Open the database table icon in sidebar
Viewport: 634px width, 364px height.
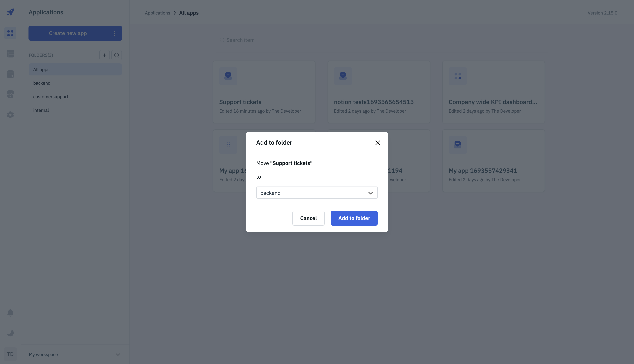click(10, 54)
